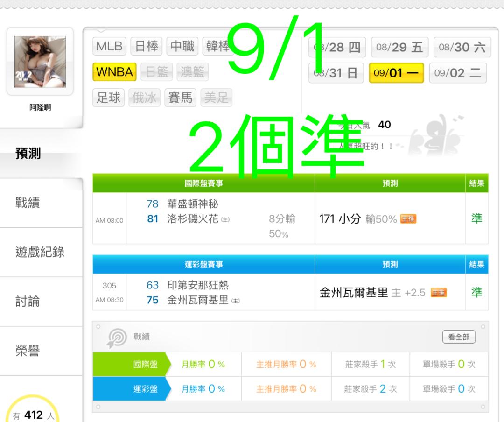The height and width of the screenshot is (422, 504).
Task: Click the 阿隆啊 username
Action: (x=40, y=107)
